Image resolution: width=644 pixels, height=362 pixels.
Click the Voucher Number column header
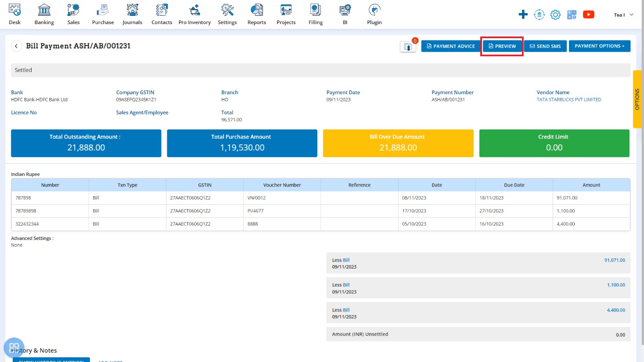click(282, 185)
